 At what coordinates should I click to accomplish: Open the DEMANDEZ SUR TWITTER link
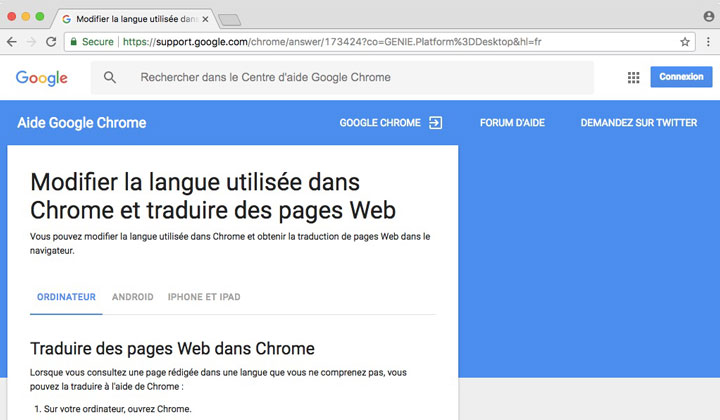tap(639, 123)
